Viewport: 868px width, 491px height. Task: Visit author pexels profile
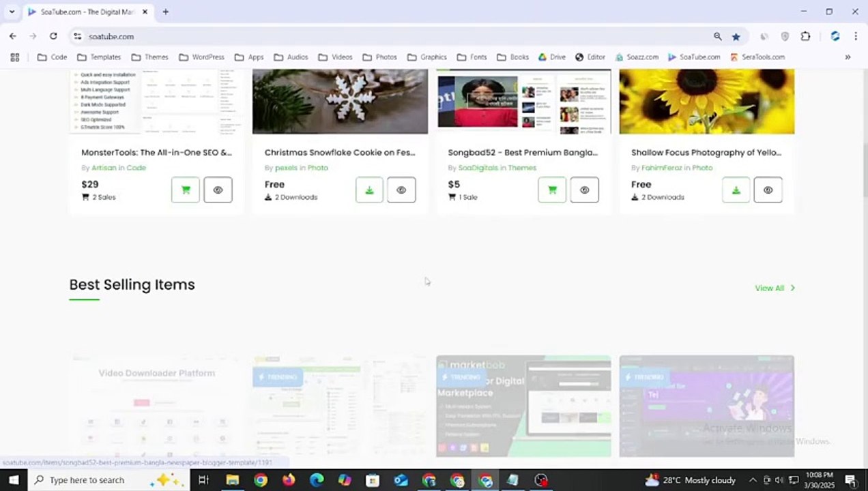coord(286,168)
